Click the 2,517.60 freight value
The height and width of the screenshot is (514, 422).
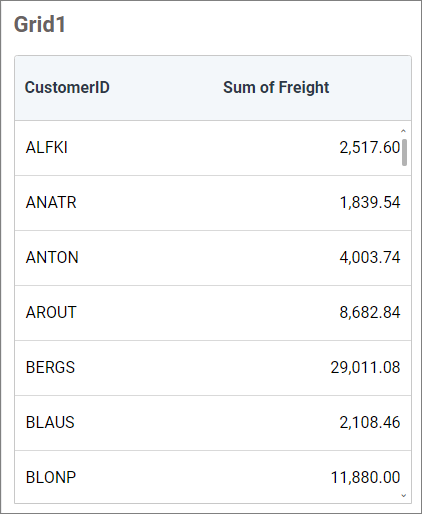(x=370, y=148)
